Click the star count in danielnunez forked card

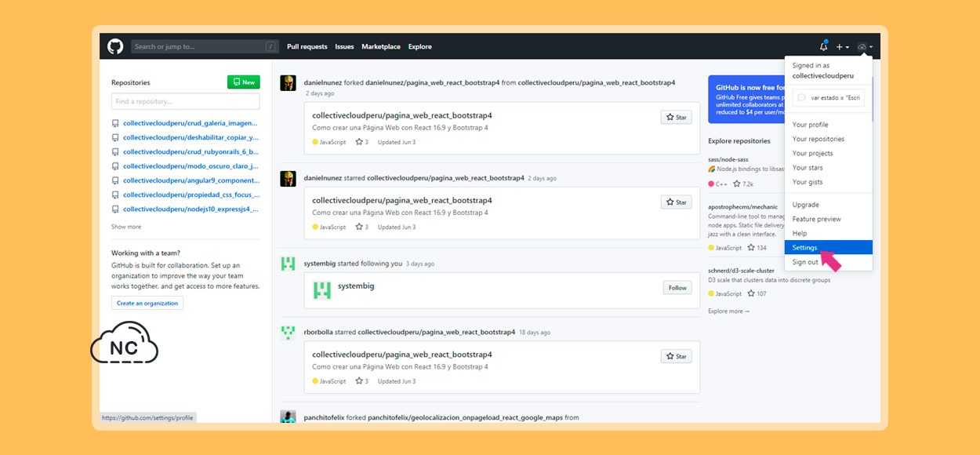point(362,142)
